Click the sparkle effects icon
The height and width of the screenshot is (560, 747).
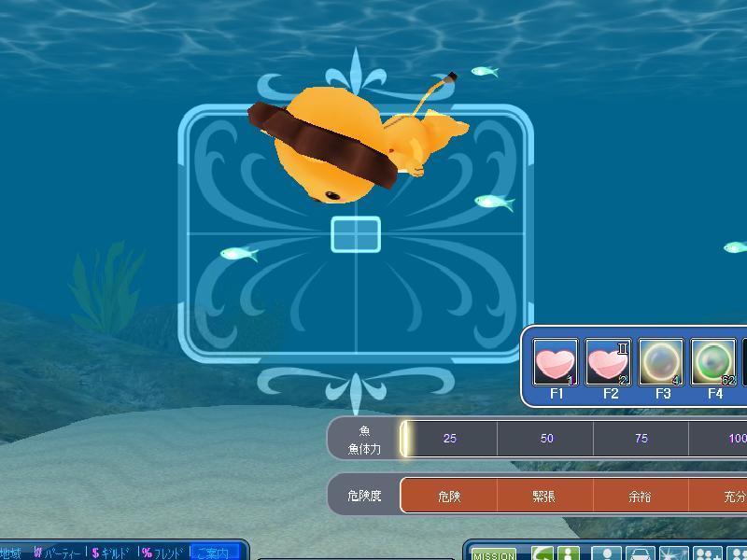(x=673, y=554)
